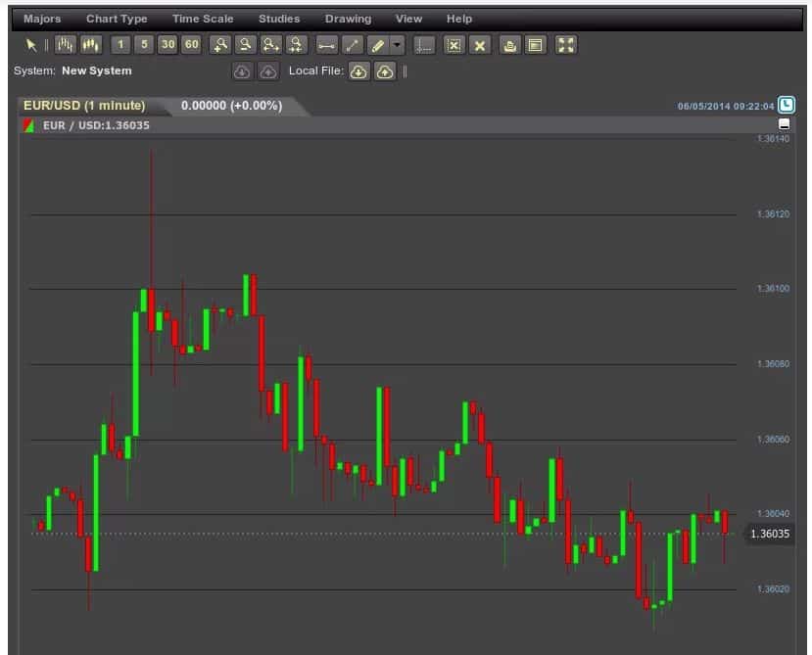Open the View menu
The height and width of the screenshot is (655, 812).
[408, 19]
